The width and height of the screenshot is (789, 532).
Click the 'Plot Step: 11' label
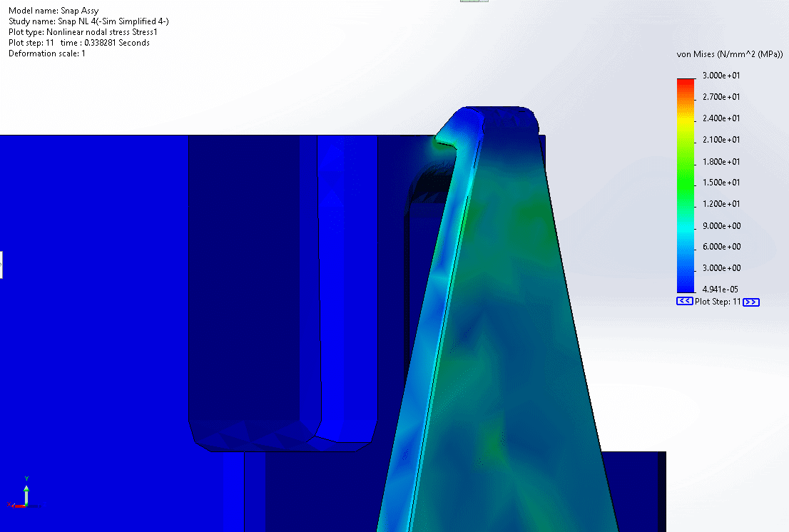click(718, 301)
